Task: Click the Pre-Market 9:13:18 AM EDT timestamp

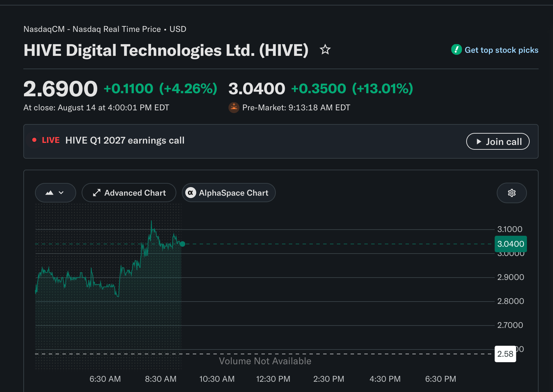Action: click(296, 108)
